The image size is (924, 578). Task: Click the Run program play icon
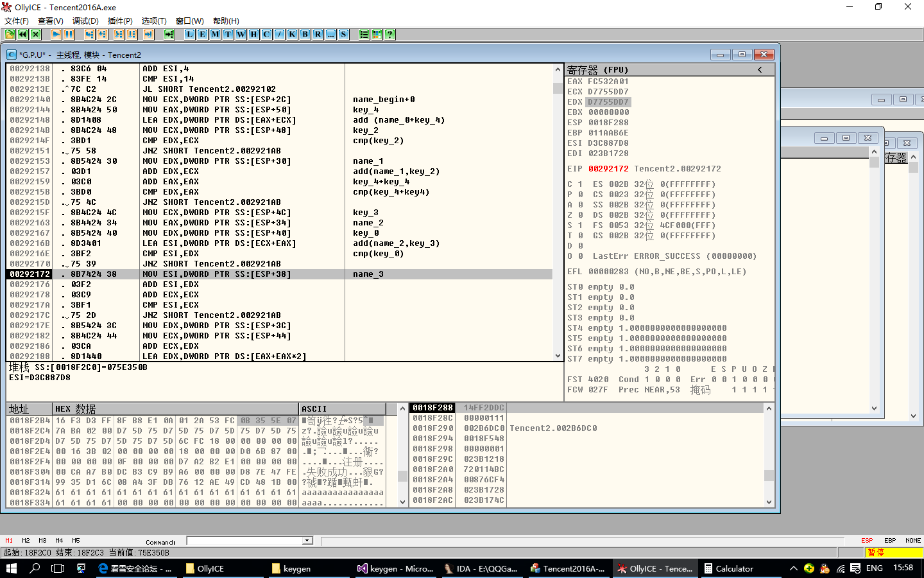pos(56,34)
